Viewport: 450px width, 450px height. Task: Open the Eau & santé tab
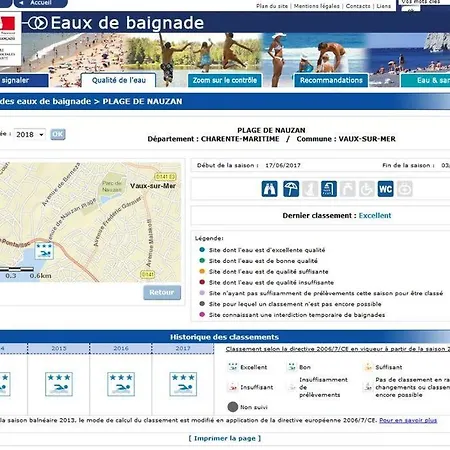pyautogui.click(x=426, y=80)
